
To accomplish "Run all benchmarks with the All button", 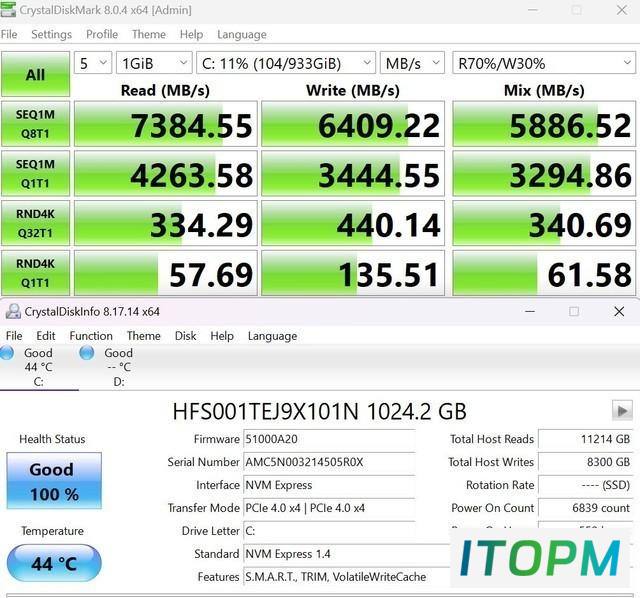I will (x=36, y=74).
